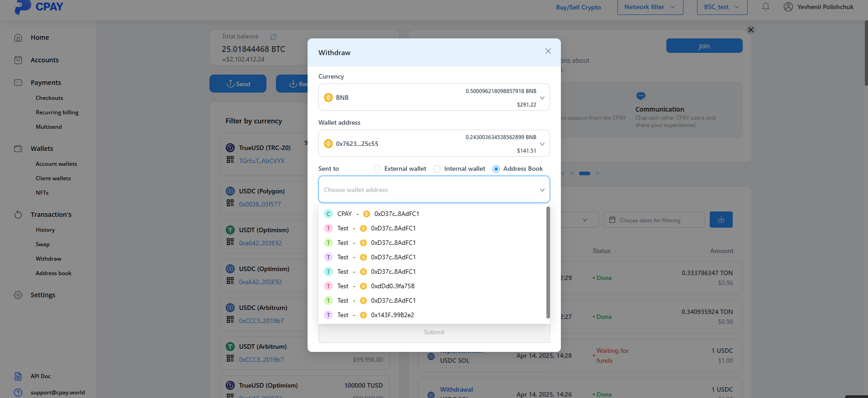Click the download icon button beside date filter
Screen dimensions: 868x398
tap(721, 220)
